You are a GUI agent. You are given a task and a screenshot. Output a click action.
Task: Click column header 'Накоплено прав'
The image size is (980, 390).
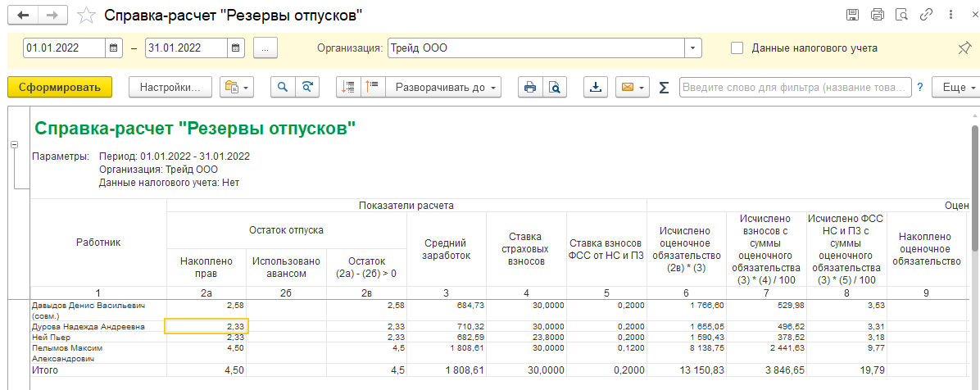click(206, 266)
